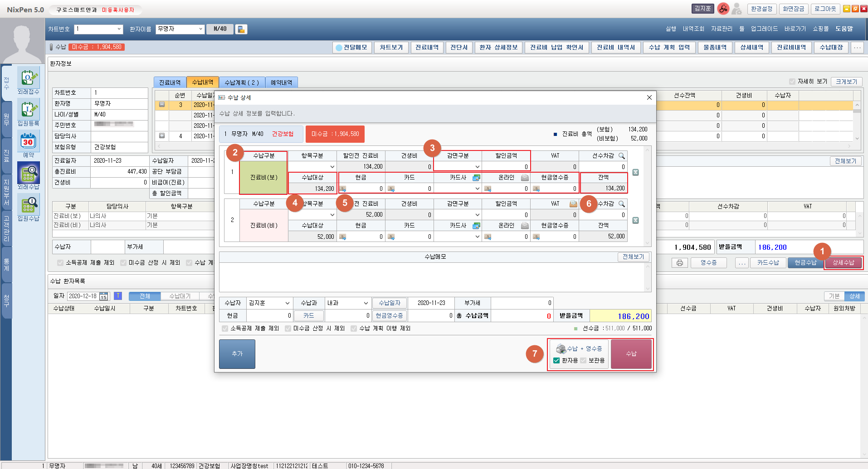
Task: Select the 입원수납 inpatient payment icon
Action: (28, 206)
